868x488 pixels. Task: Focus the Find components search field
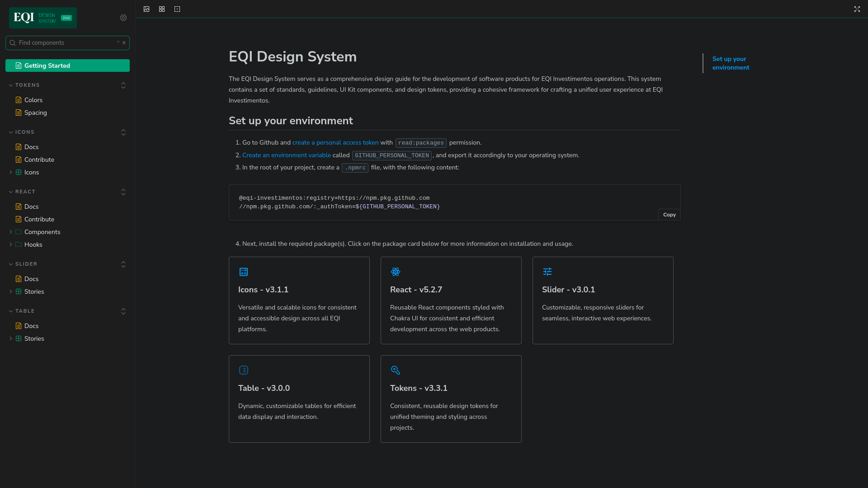coord(67,43)
